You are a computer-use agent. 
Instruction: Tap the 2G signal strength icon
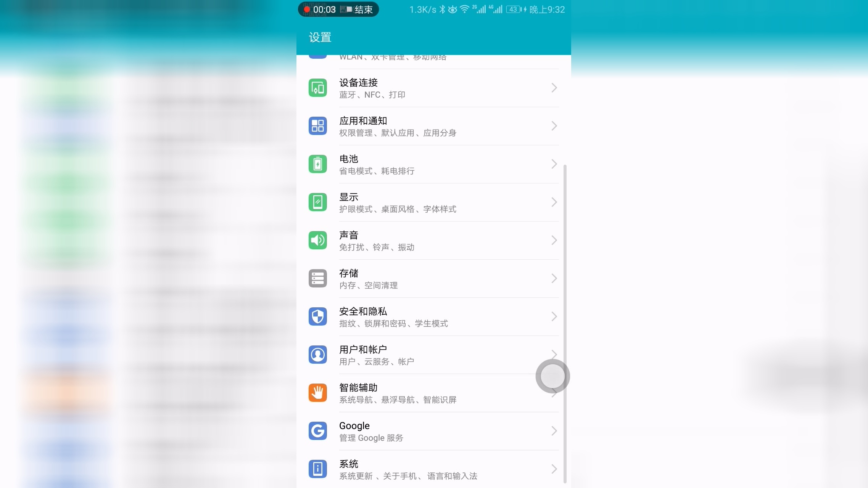[x=479, y=10]
